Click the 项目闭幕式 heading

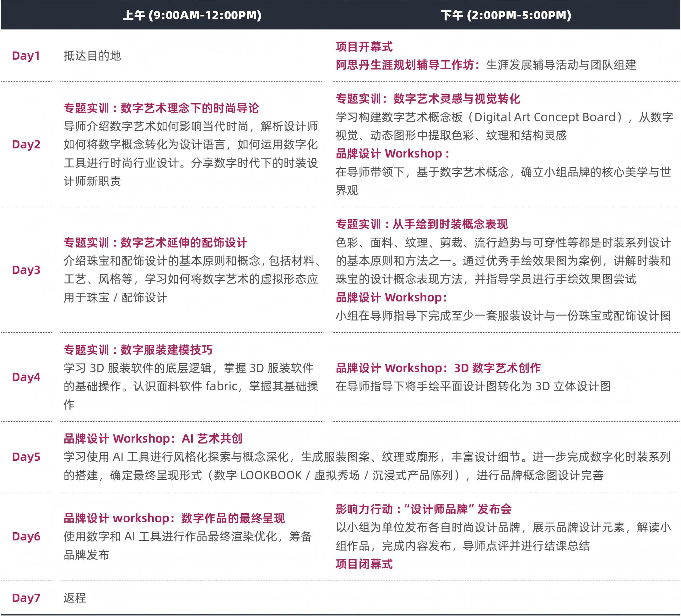(364, 564)
